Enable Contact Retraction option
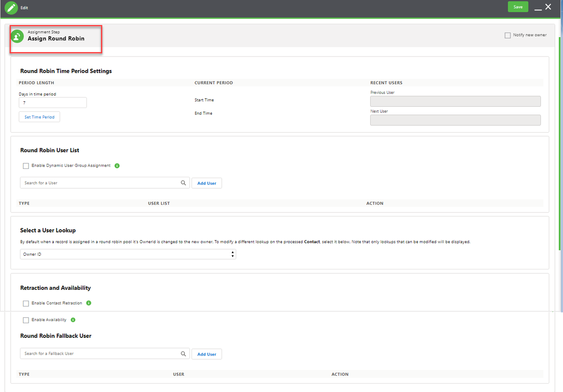The width and height of the screenshot is (563, 392). (26, 303)
